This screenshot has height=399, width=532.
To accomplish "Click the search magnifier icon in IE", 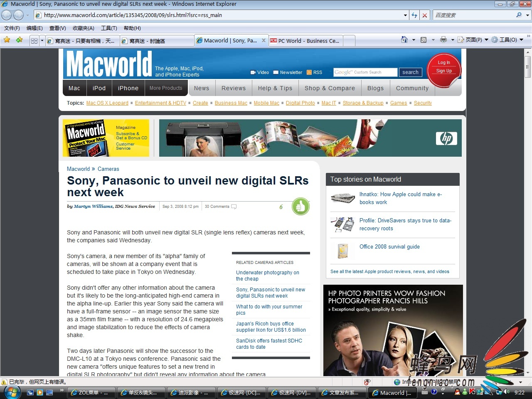I will (519, 15).
